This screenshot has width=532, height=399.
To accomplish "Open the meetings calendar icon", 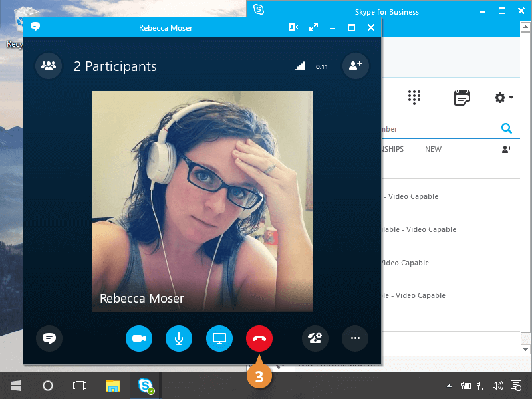I will tap(462, 98).
